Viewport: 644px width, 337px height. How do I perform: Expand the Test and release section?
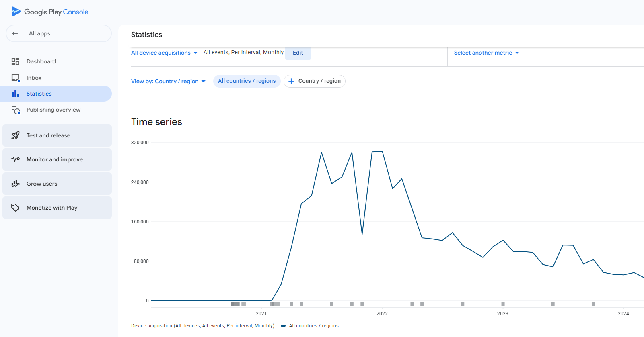point(57,135)
